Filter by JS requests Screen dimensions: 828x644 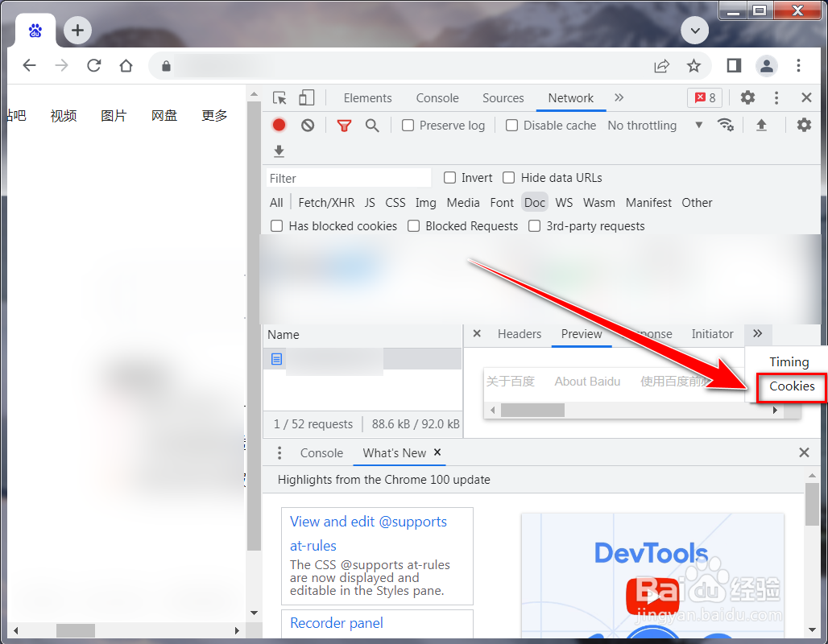point(370,203)
